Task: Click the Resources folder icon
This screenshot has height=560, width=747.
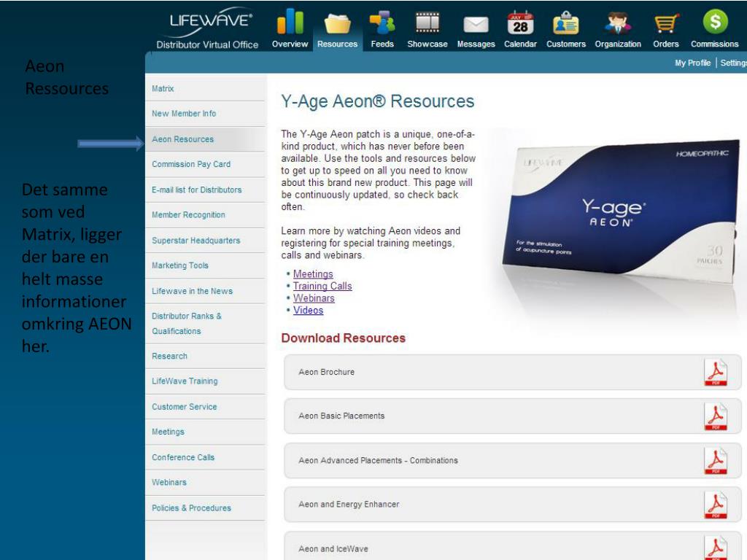Action: click(337, 23)
